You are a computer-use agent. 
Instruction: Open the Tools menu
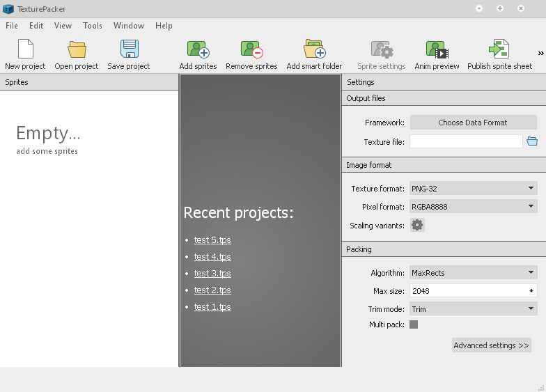pyautogui.click(x=92, y=26)
